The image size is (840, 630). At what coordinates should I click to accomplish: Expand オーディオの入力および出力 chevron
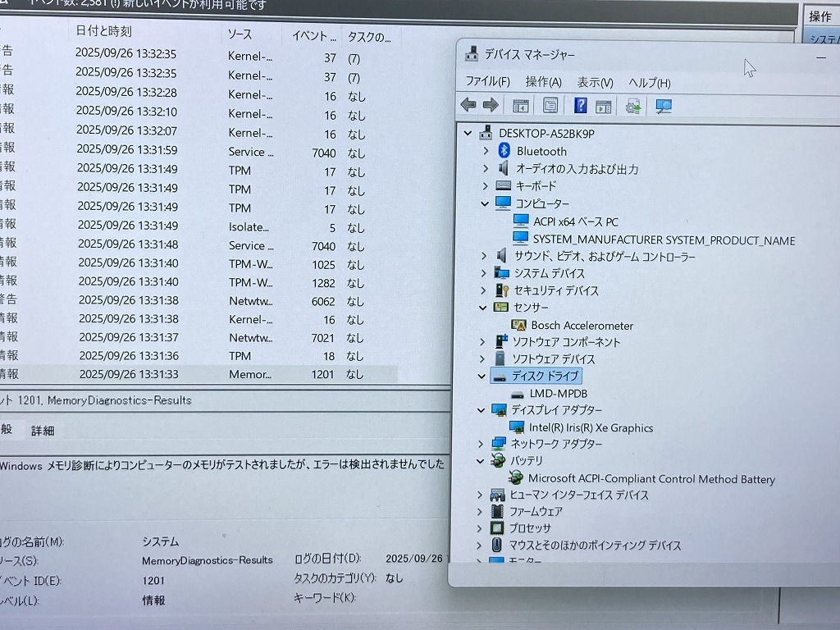click(x=486, y=169)
